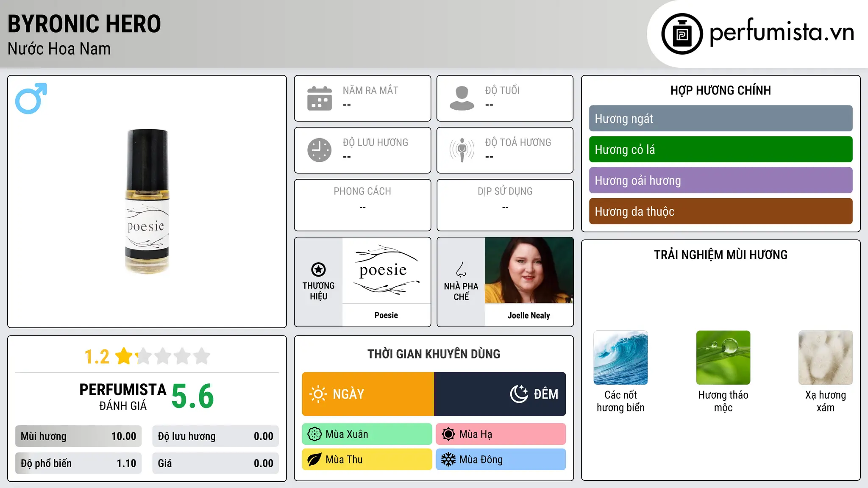Click the THỜI GIAN KHUYÊN DÙNG heading
The image size is (868, 488).
434,354
